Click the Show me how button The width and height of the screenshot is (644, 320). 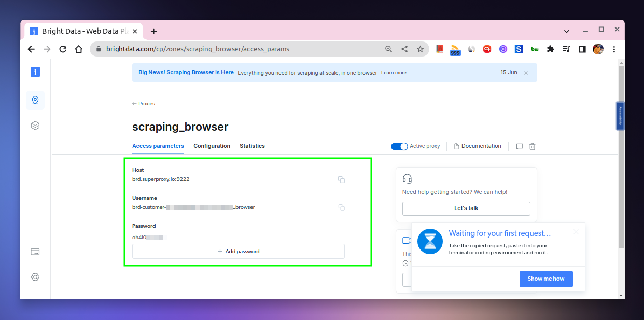[x=546, y=279]
